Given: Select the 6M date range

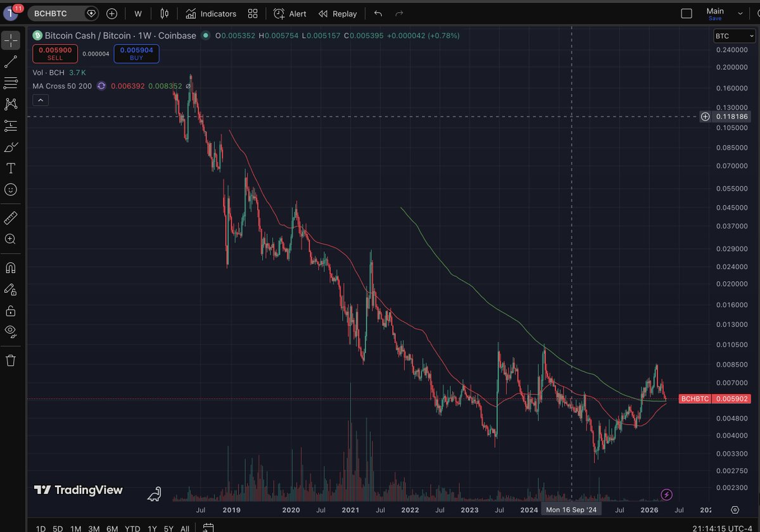Looking at the screenshot, I should pos(112,528).
